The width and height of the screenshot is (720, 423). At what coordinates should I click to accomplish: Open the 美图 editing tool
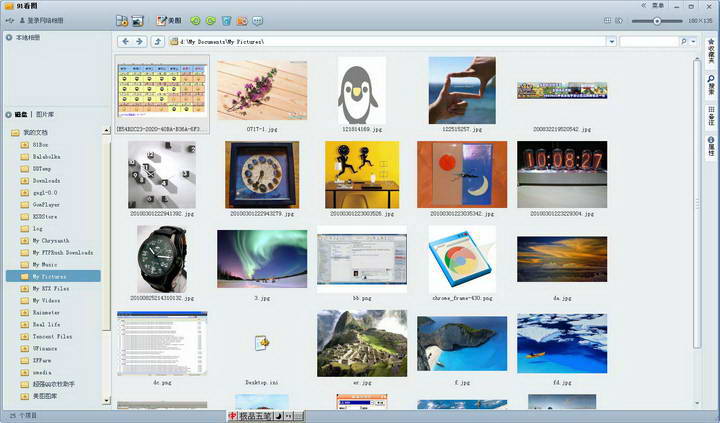tap(169, 21)
